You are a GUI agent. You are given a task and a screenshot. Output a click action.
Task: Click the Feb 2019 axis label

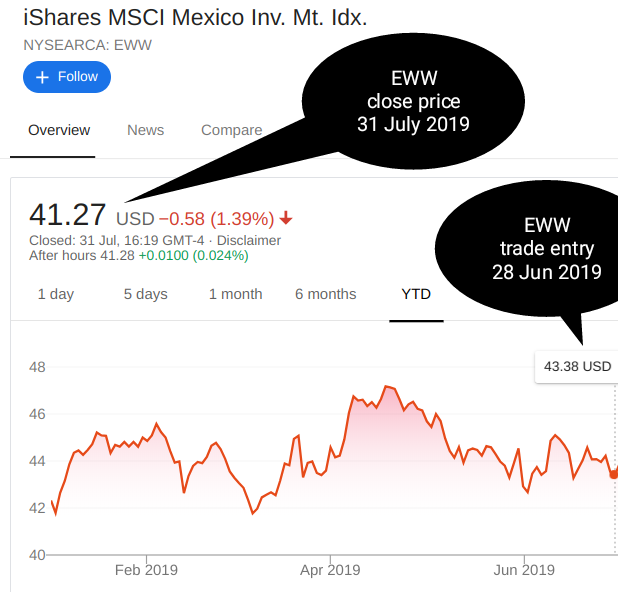[x=146, y=570]
